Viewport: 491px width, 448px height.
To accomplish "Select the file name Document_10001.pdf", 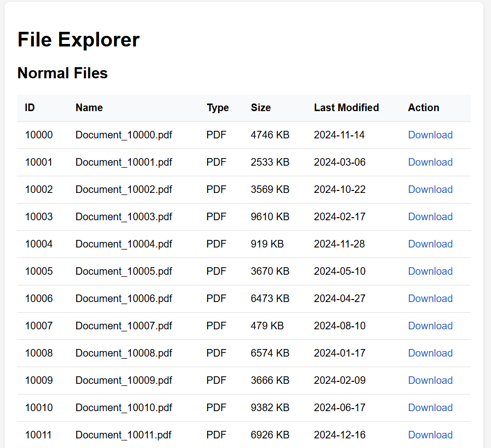I will click(x=124, y=162).
